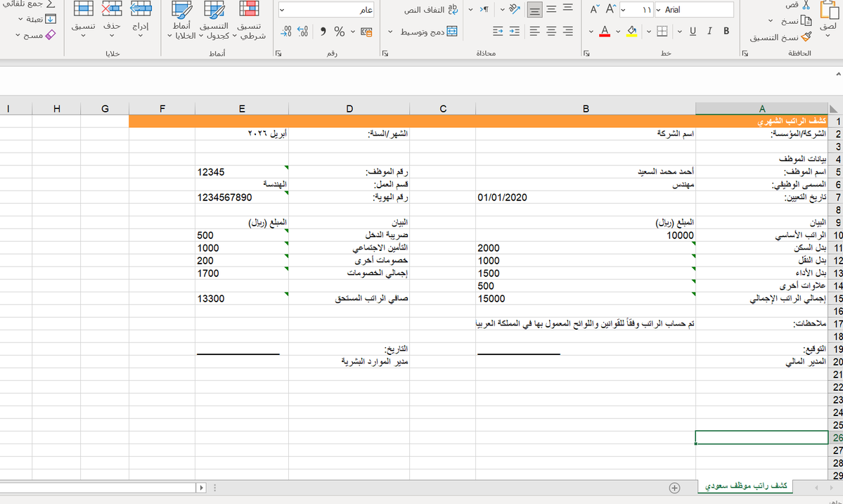Screen dimensions: 843x504
Task: Click the horizontal scrollbar arrow button
Action: 201,487
